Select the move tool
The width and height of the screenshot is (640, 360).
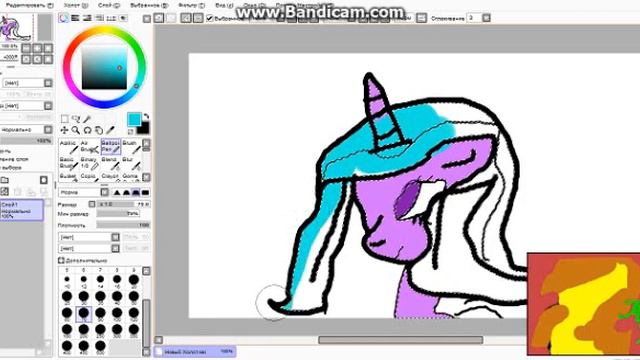64,130
